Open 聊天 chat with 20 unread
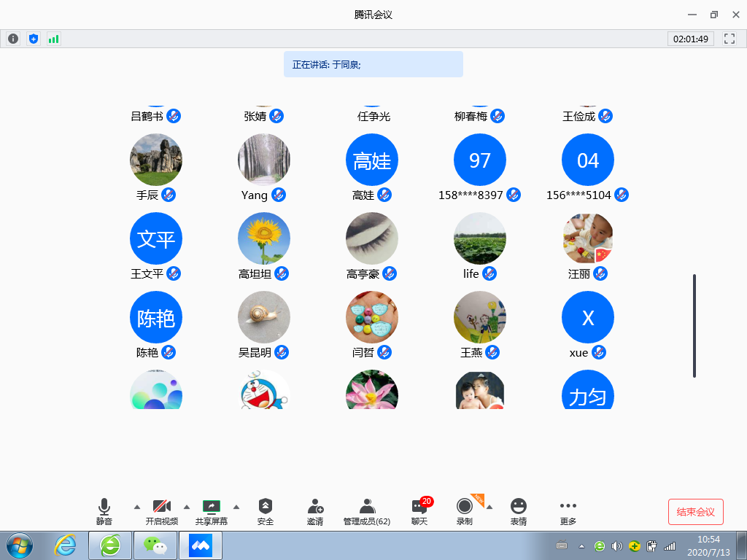Screen dimensions: 747x560 [419, 511]
